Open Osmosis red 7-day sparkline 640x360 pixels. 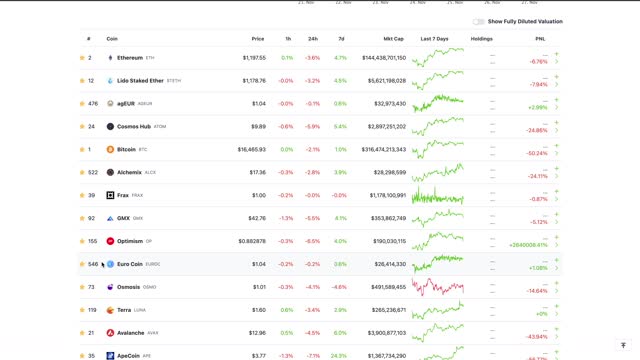coord(438,287)
